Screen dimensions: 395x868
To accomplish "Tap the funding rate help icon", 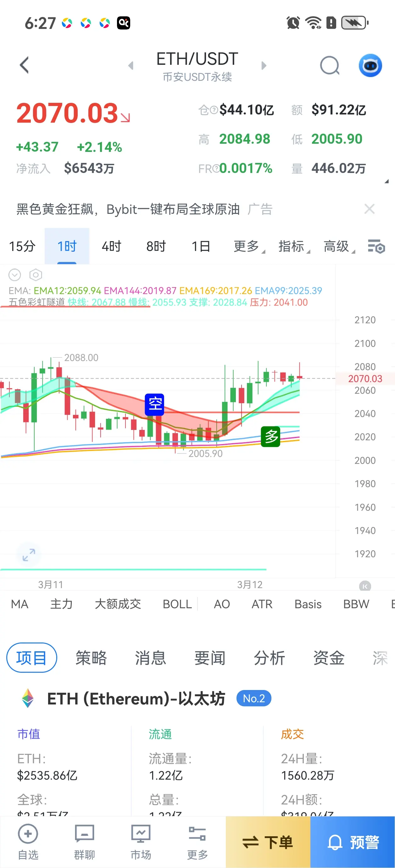I will coord(216,169).
